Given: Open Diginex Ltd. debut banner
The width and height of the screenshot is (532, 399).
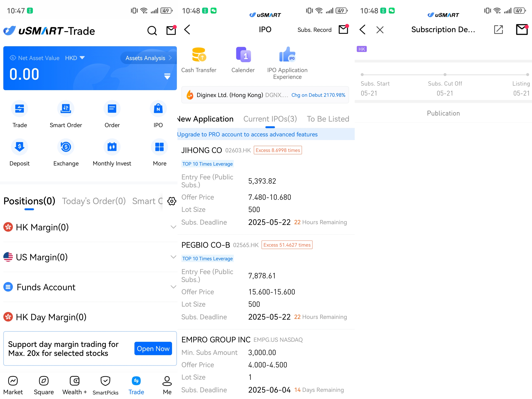Looking at the screenshot, I should click(x=265, y=95).
